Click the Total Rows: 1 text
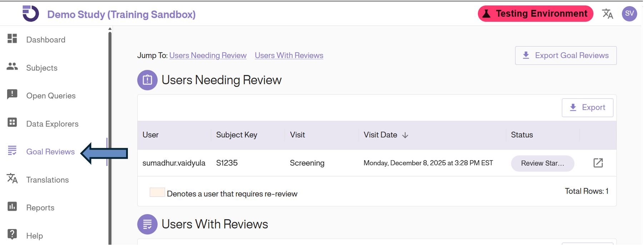This screenshot has height=245, width=644. [x=586, y=191]
